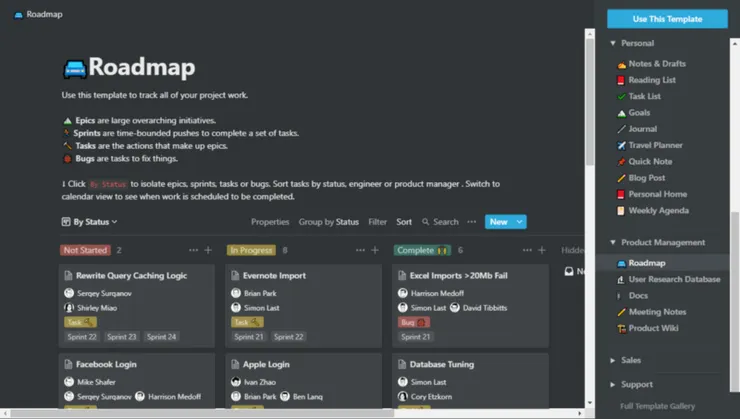Viewport: 740px width, 419px height.
Task: Open the Rewrite Query Caching Logic card
Action: click(x=137, y=306)
